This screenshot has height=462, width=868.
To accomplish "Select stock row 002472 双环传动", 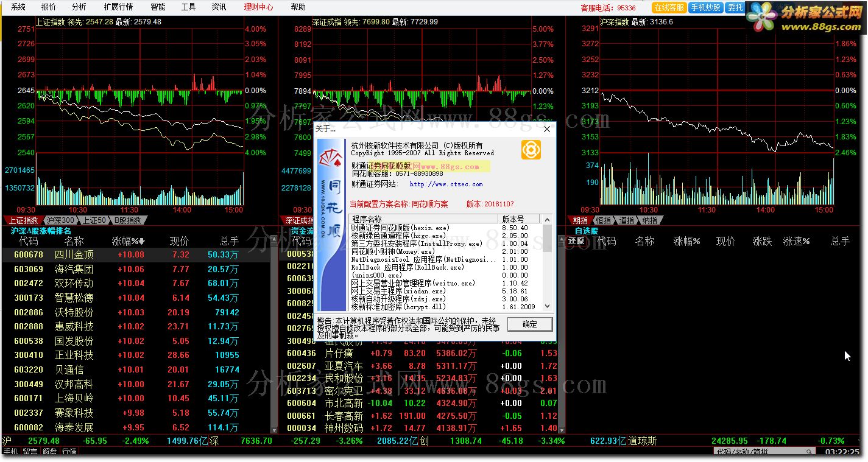I will (x=135, y=284).
